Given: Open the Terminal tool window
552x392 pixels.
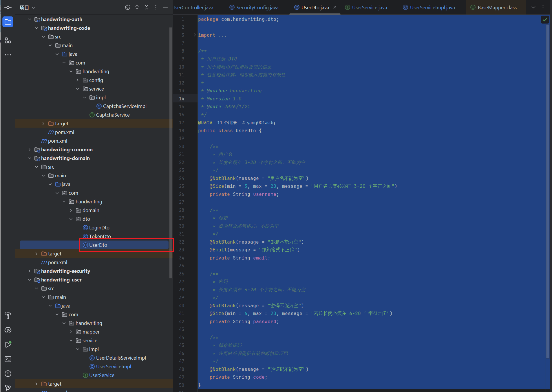Looking at the screenshot, I should (x=8, y=359).
